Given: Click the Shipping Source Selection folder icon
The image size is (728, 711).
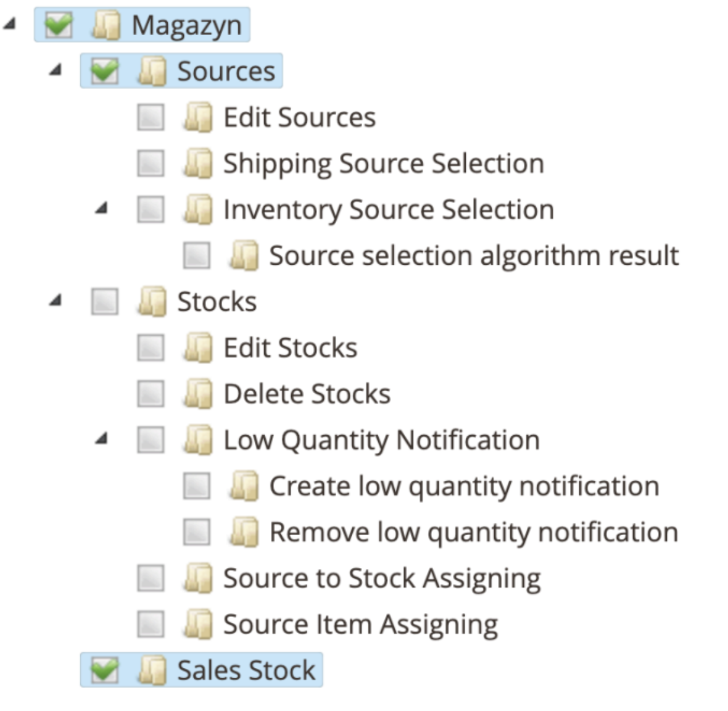Looking at the screenshot, I should click(198, 164).
